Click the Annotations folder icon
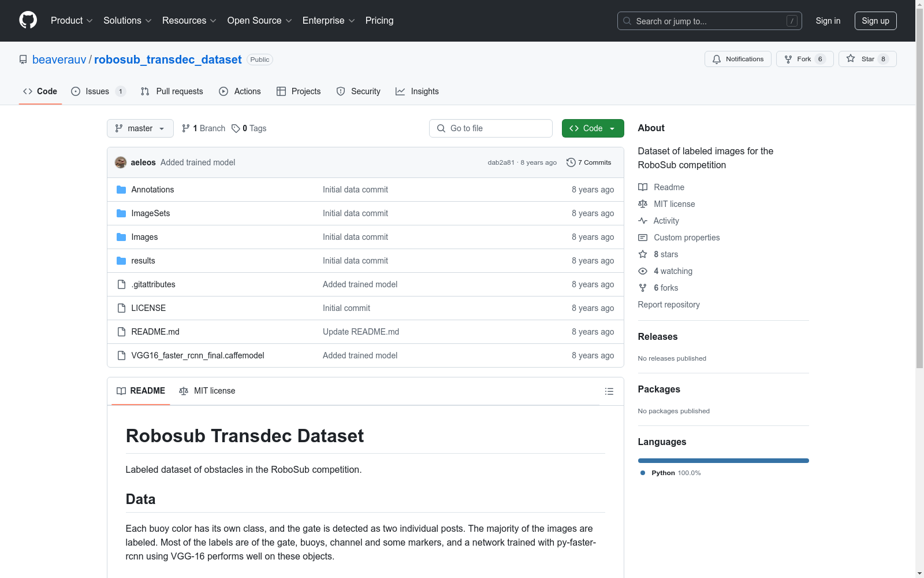The height and width of the screenshot is (578, 924). pos(121,190)
